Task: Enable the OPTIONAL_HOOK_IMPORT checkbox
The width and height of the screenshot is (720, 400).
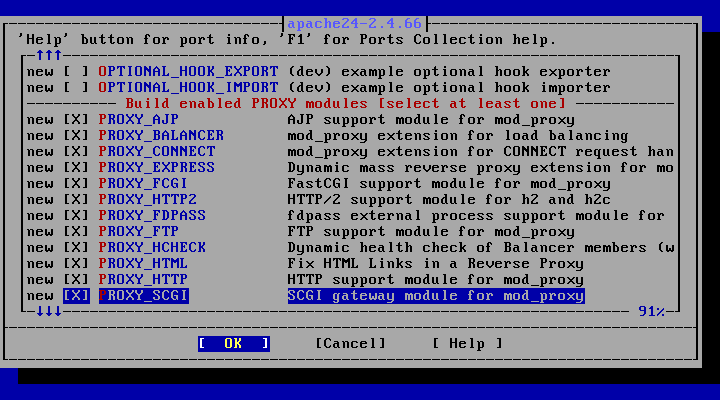Action: point(76,88)
